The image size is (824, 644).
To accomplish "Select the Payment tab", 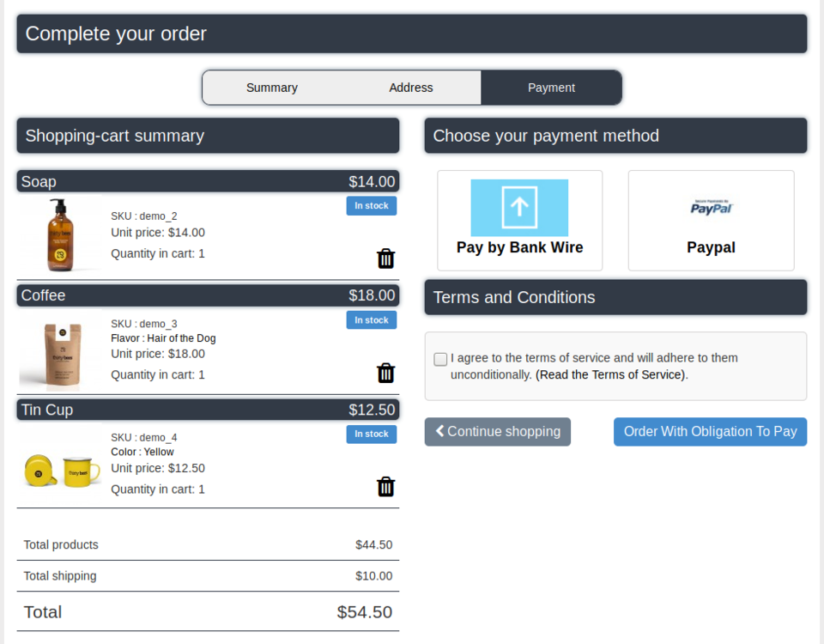I will coord(551,87).
